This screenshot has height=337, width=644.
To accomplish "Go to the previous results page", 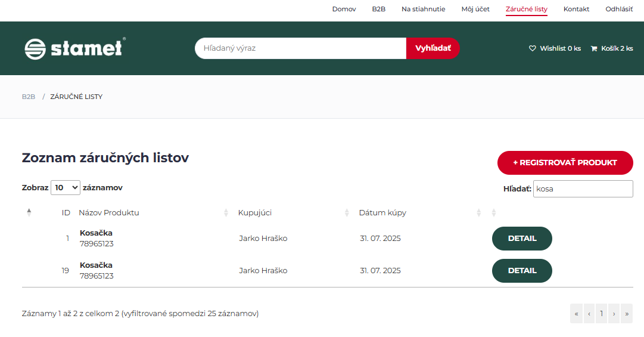I will 589,314.
